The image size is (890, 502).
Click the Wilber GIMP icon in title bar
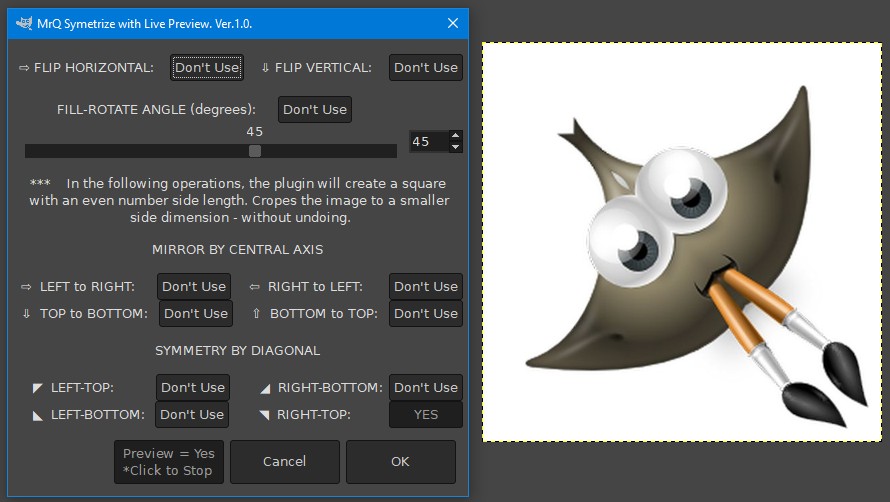24,23
